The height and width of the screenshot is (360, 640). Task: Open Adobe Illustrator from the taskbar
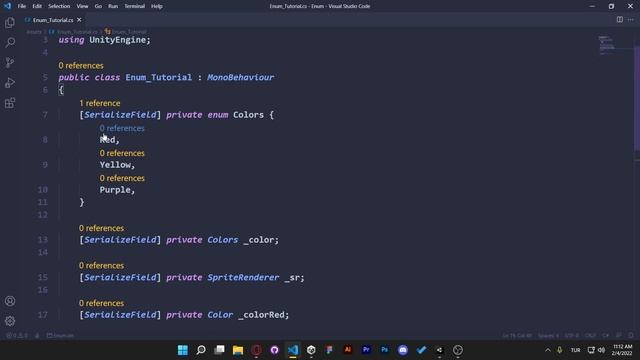(x=348, y=350)
